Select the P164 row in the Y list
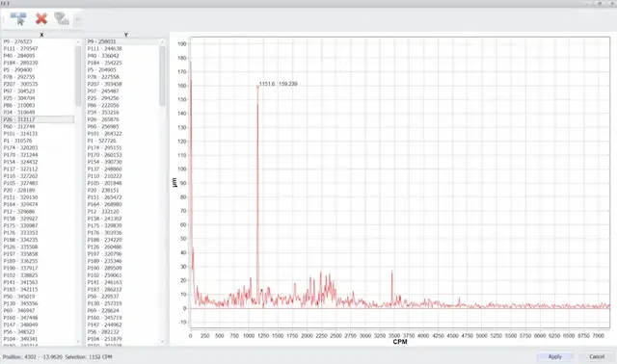617x364 pixels. coord(122,204)
